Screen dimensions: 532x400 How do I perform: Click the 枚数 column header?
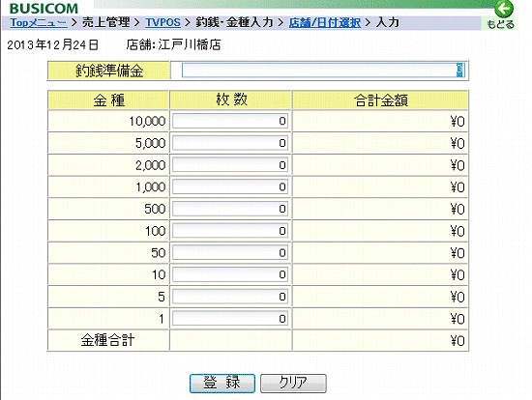tap(231, 100)
